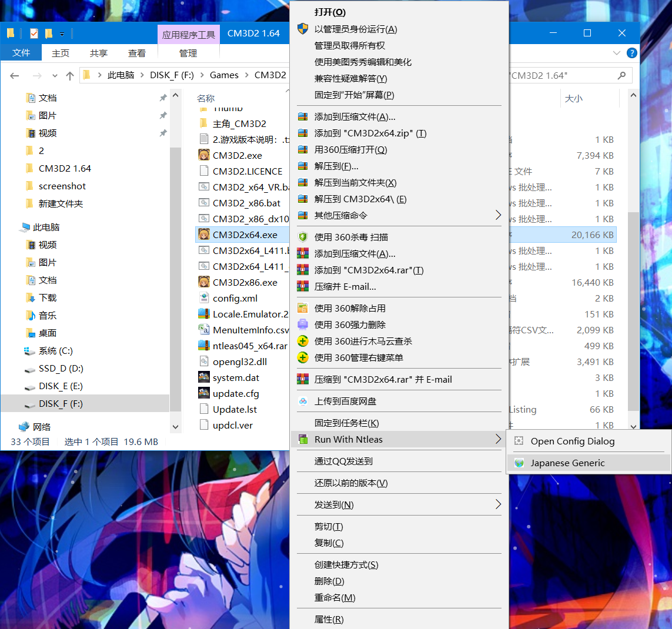Viewport: 672px width, 629px height.
Task: Open 网络 in the navigation pane
Action: [42, 427]
